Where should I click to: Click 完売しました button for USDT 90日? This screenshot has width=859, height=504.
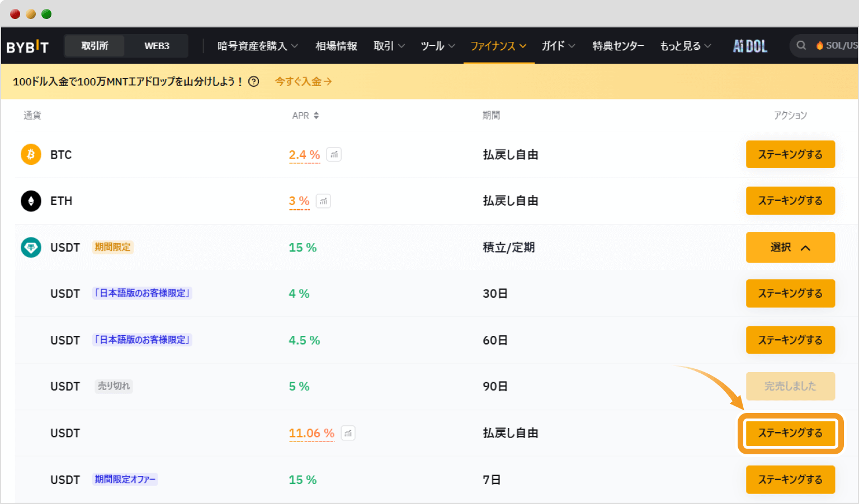pos(790,386)
